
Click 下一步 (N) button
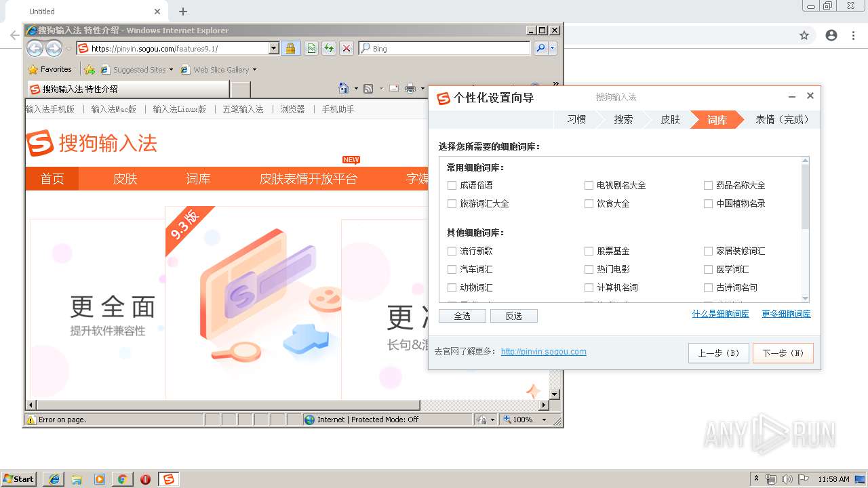coord(783,353)
